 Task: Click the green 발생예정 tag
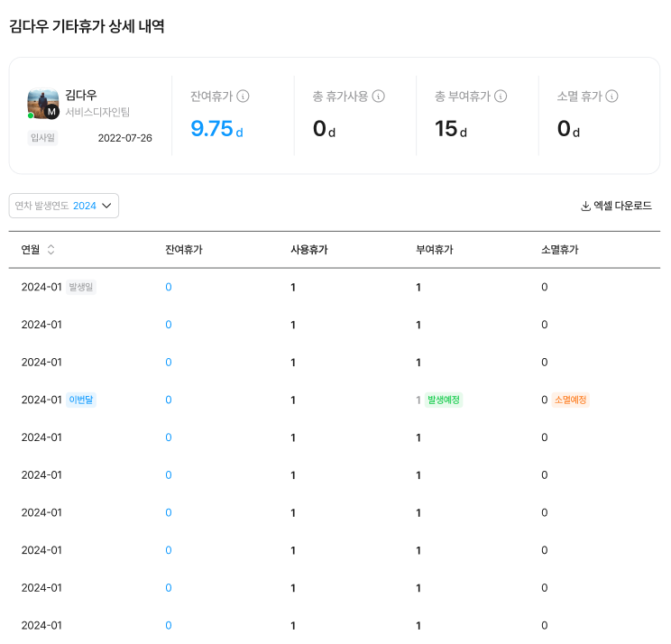tap(443, 400)
